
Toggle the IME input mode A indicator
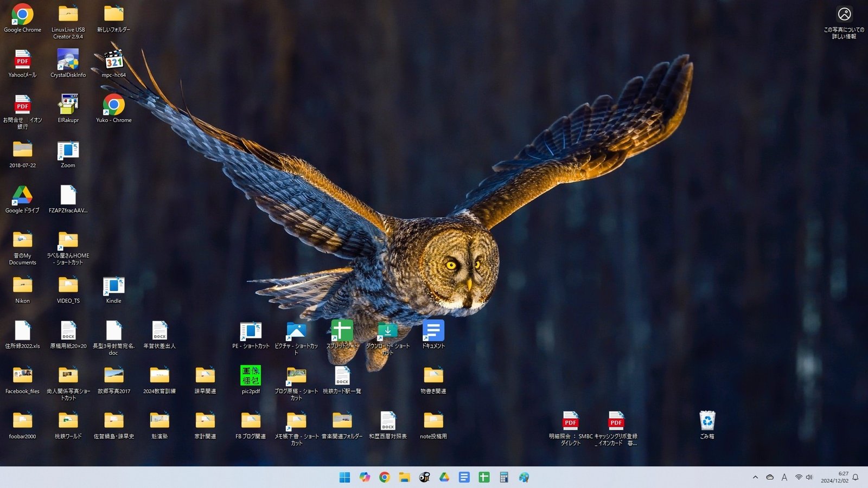(784, 477)
